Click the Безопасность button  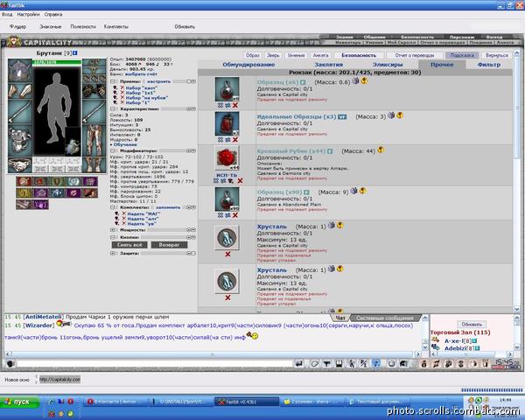(359, 55)
